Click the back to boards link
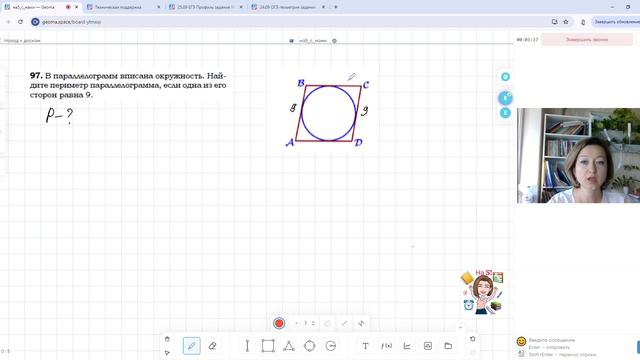Viewport: 640px width, 360px height. (21, 41)
